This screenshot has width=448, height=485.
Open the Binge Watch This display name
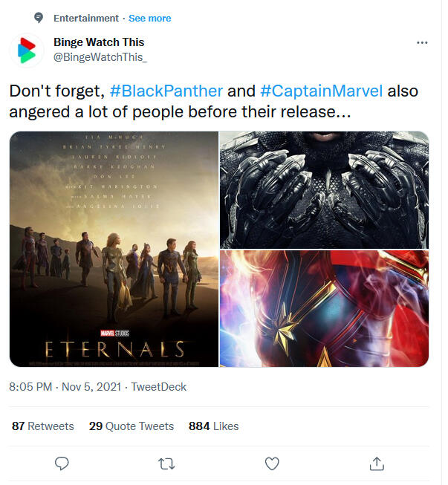[x=99, y=42]
